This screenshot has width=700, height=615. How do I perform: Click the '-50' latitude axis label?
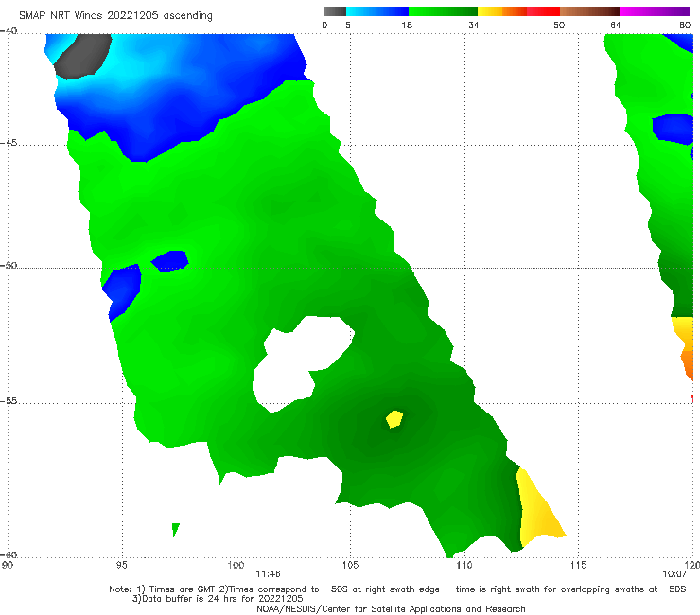(x=9, y=265)
